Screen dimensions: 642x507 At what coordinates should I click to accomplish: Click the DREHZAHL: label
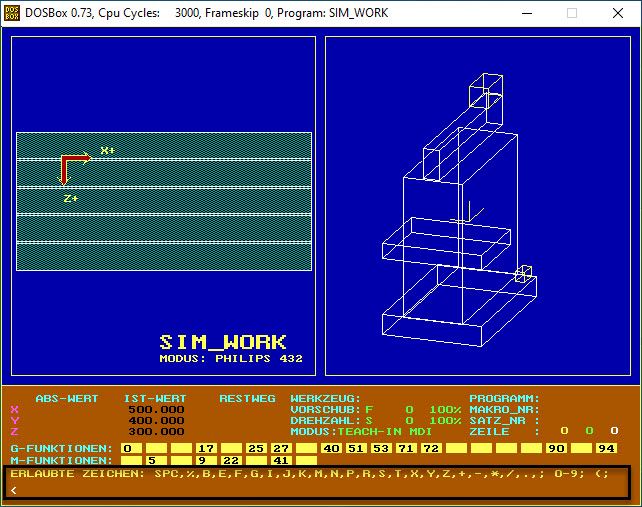pos(326,421)
